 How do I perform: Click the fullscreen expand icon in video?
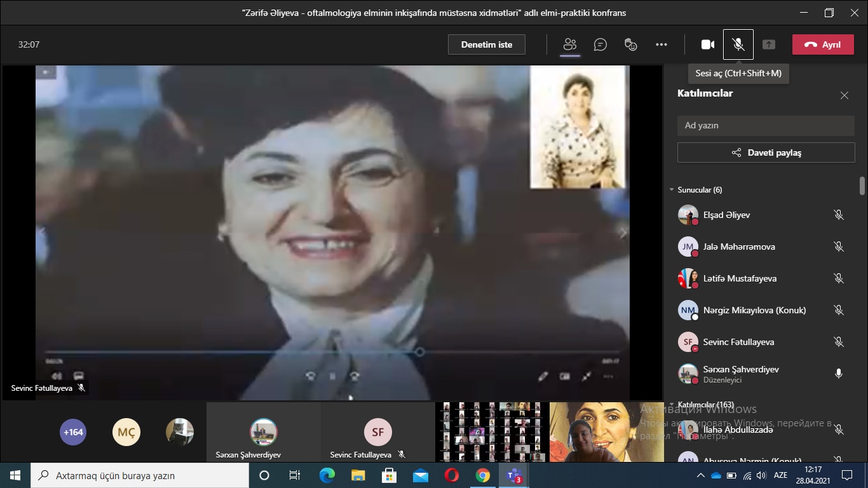(587, 376)
